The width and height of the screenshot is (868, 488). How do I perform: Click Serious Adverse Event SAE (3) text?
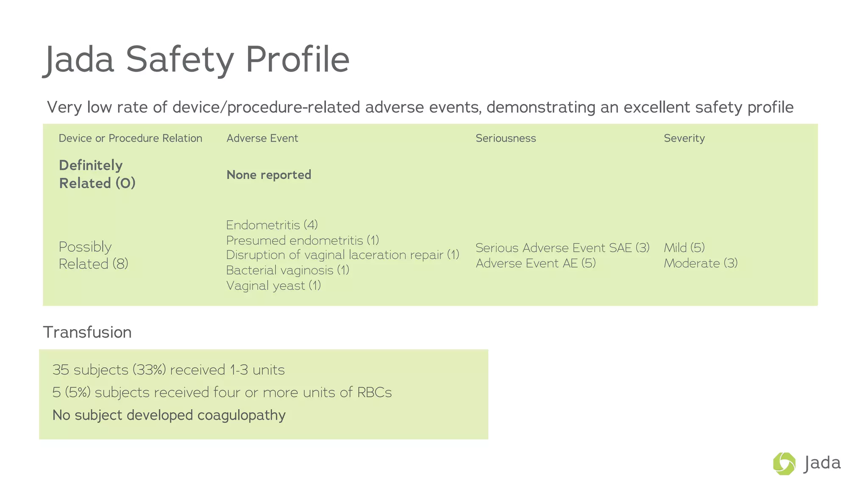(562, 247)
